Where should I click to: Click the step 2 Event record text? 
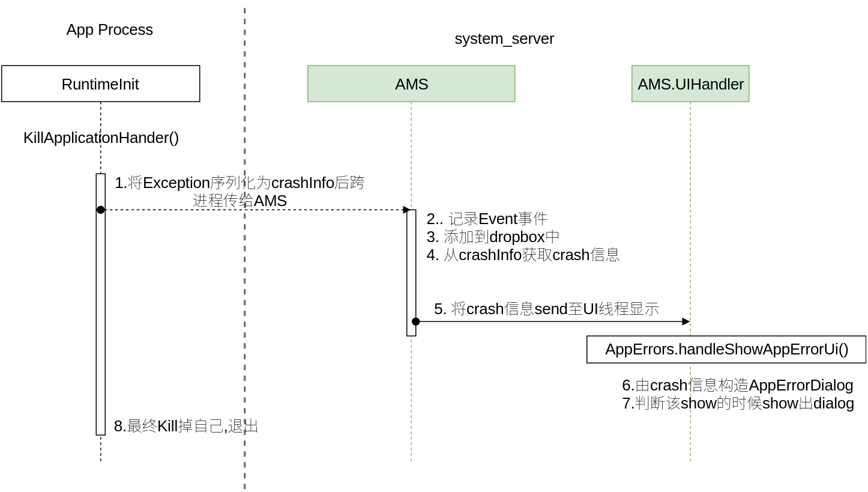pyautogui.click(x=487, y=219)
